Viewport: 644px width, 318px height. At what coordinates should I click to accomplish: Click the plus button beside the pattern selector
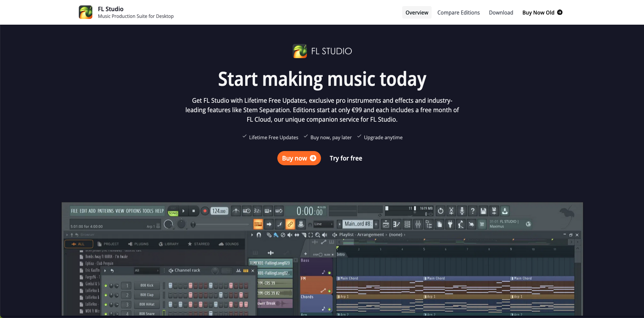376,224
